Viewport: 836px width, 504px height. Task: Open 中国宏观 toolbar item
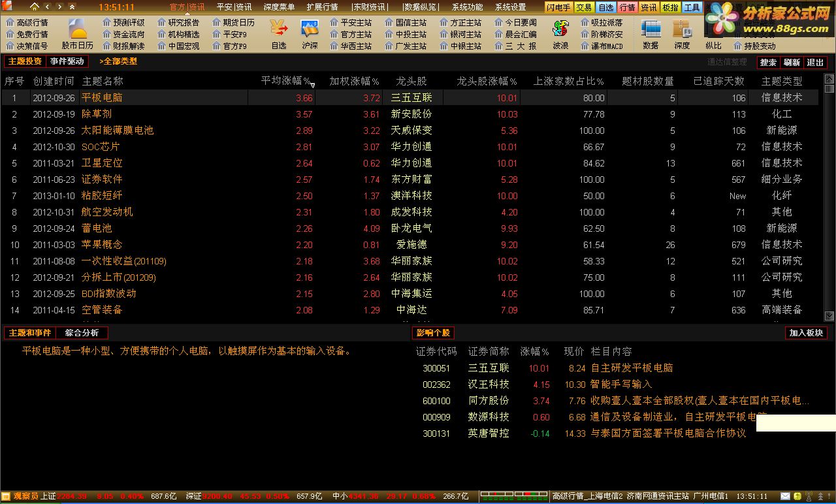pyautogui.click(x=178, y=46)
